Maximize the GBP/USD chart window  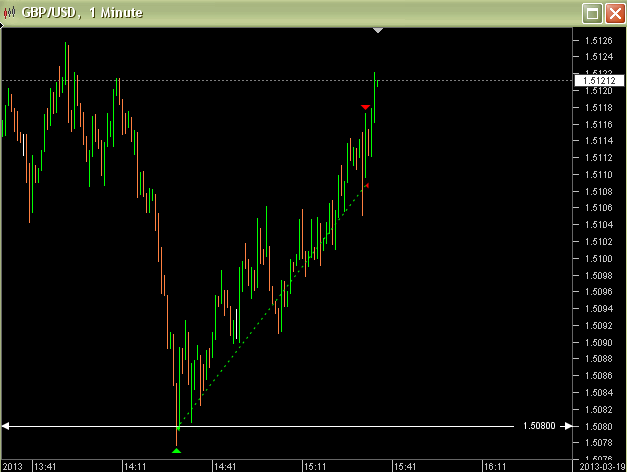[x=592, y=14]
